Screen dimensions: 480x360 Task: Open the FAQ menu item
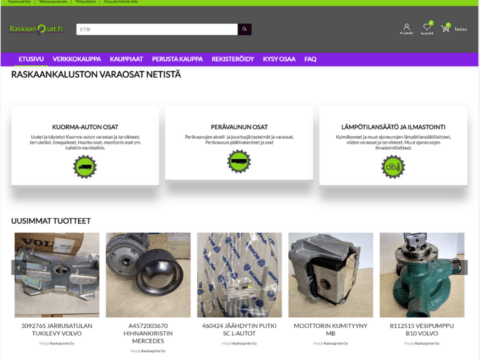310,59
